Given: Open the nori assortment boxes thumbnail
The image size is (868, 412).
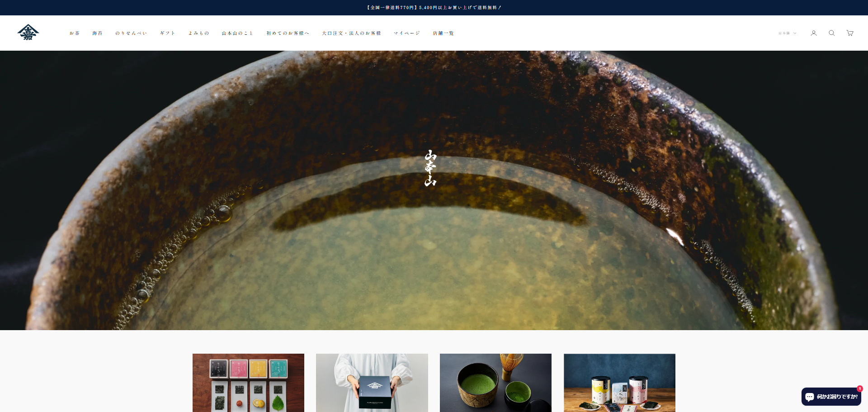Looking at the screenshot, I should 248,383.
